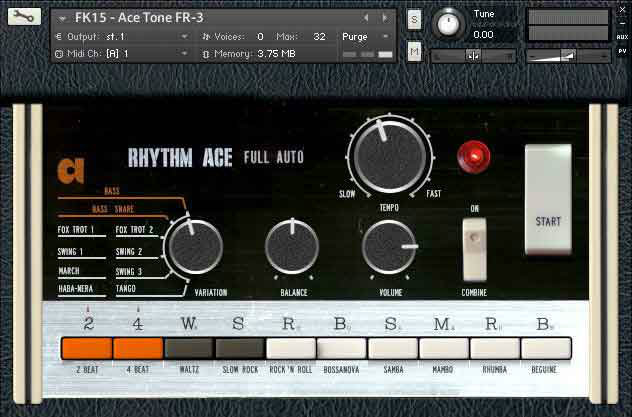The height and width of the screenshot is (417, 632).
Task: Click the Memory 3.75 MB readout
Action: 276,54
